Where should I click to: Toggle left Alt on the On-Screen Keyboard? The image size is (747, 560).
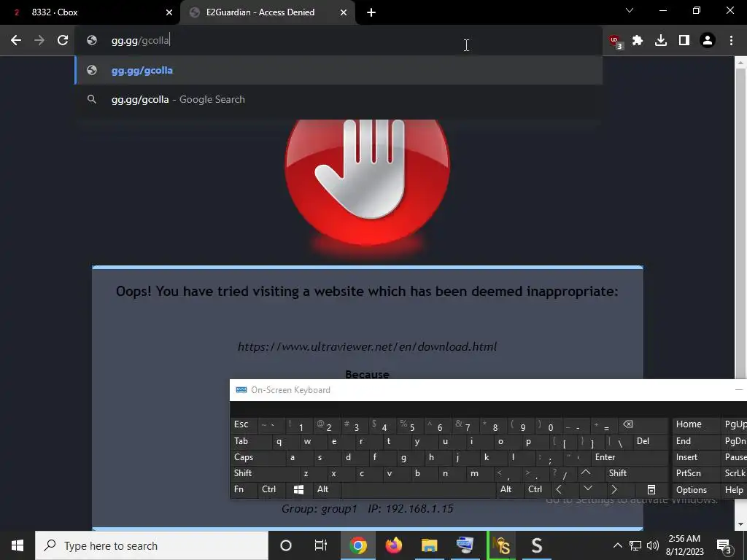pos(326,489)
